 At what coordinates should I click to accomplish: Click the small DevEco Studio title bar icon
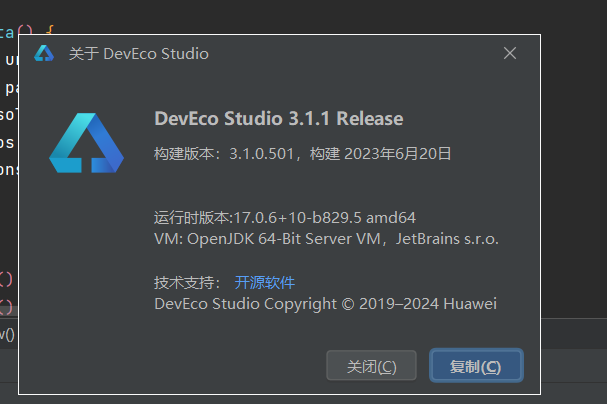coord(44,53)
